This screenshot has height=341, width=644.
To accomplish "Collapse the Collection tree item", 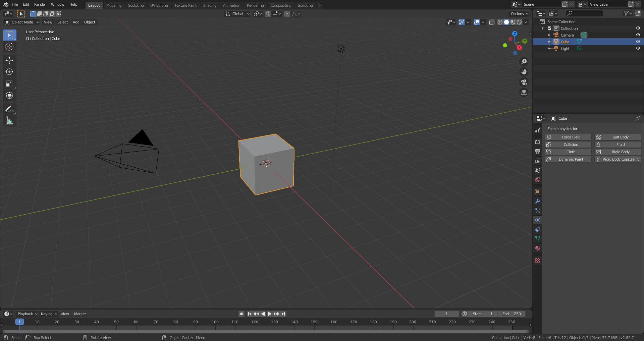I will click(x=543, y=29).
